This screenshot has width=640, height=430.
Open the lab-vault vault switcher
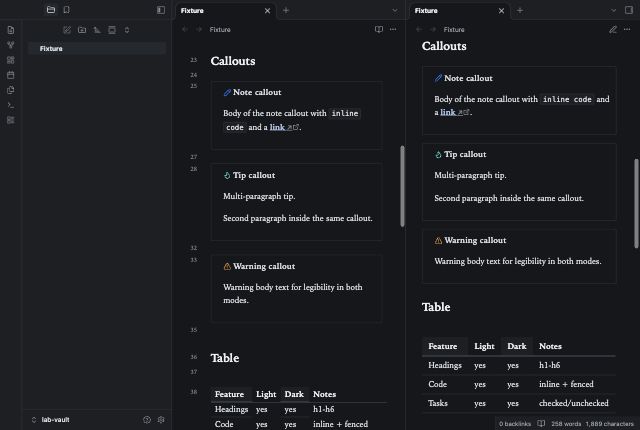[x=51, y=420]
